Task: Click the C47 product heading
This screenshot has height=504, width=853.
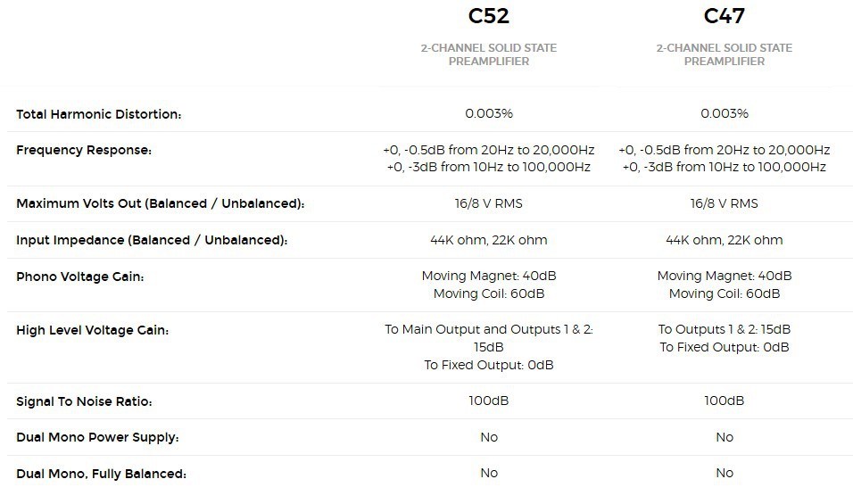Action: [724, 16]
